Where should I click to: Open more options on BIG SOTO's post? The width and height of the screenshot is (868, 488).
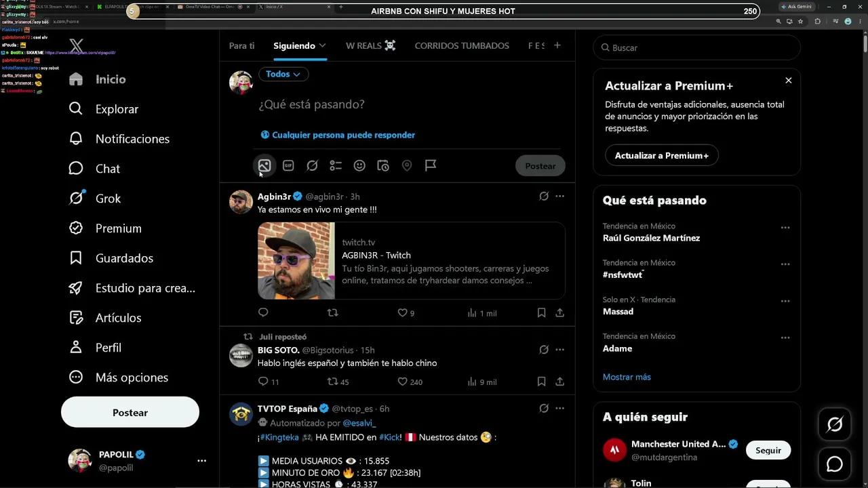pyautogui.click(x=559, y=350)
